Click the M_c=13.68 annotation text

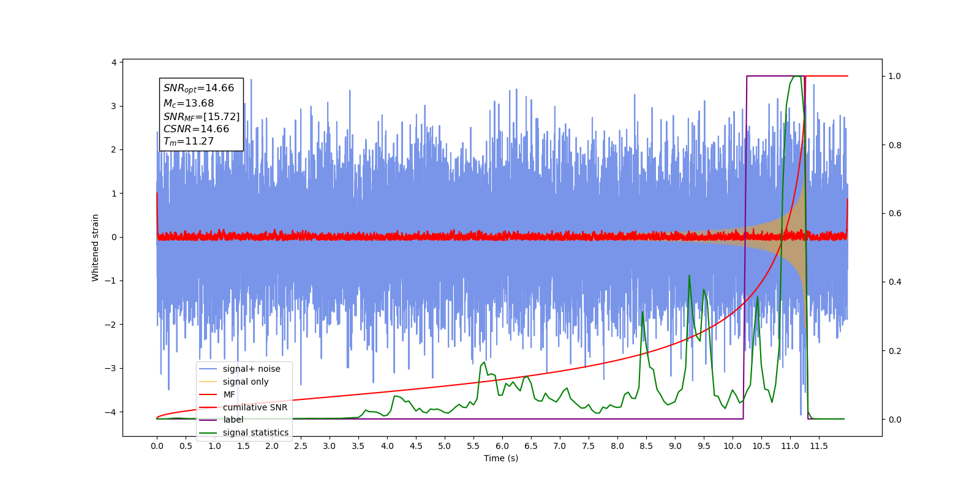pyautogui.click(x=189, y=104)
